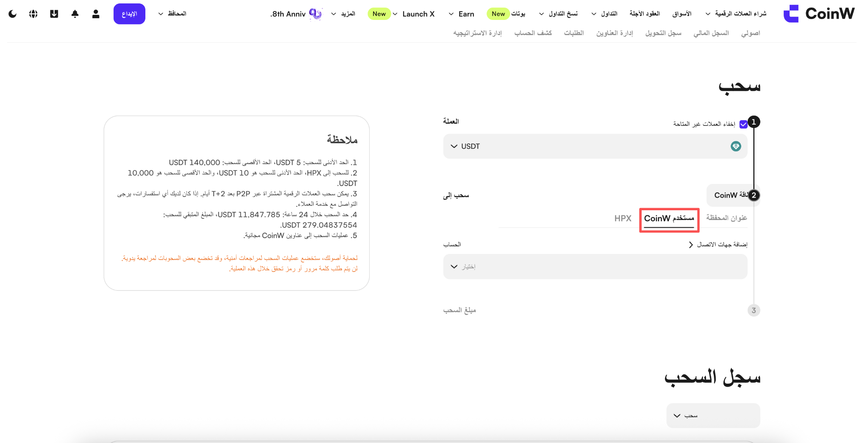
Task: Open إدارة العناوين address management tab
Action: point(615,33)
